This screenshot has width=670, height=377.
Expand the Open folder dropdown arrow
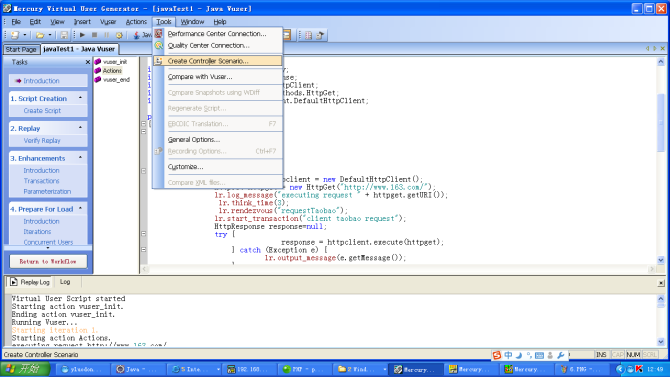pos(50,35)
